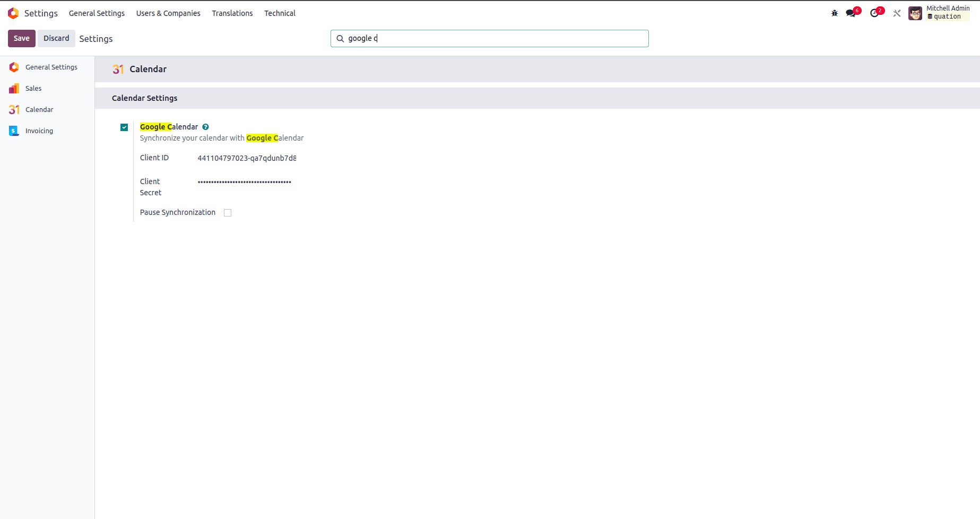The image size is (980, 519).
Task: Click the Discard button
Action: pyautogui.click(x=56, y=38)
